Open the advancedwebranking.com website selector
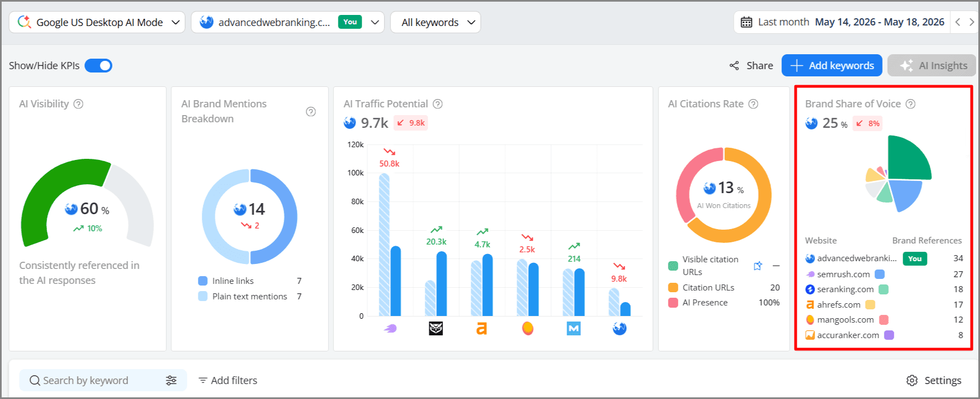980x399 pixels. (287, 22)
